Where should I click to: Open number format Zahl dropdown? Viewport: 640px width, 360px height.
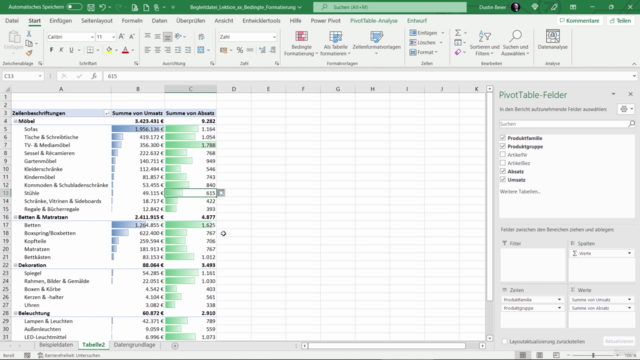(x=274, y=37)
